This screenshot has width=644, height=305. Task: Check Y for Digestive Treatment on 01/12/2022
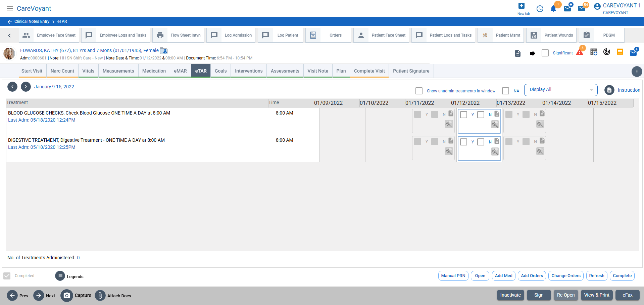(x=464, y=142)
